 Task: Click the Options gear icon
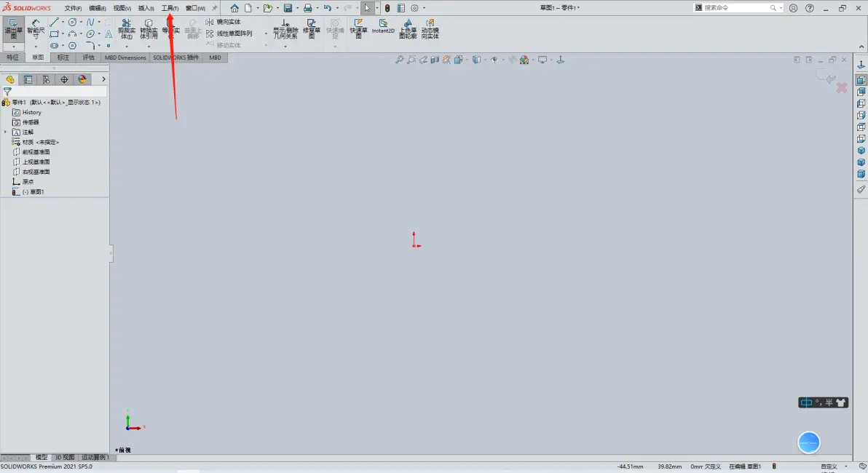[414, 8]
